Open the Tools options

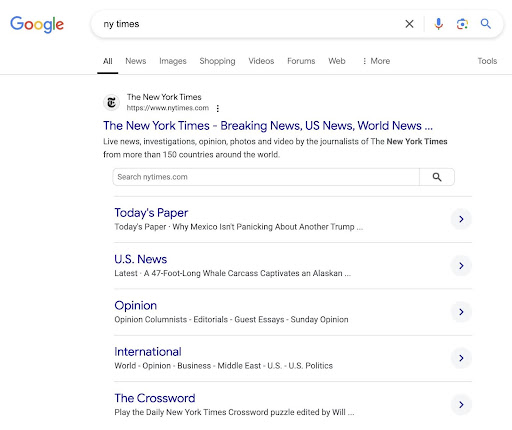pos(487,61)
